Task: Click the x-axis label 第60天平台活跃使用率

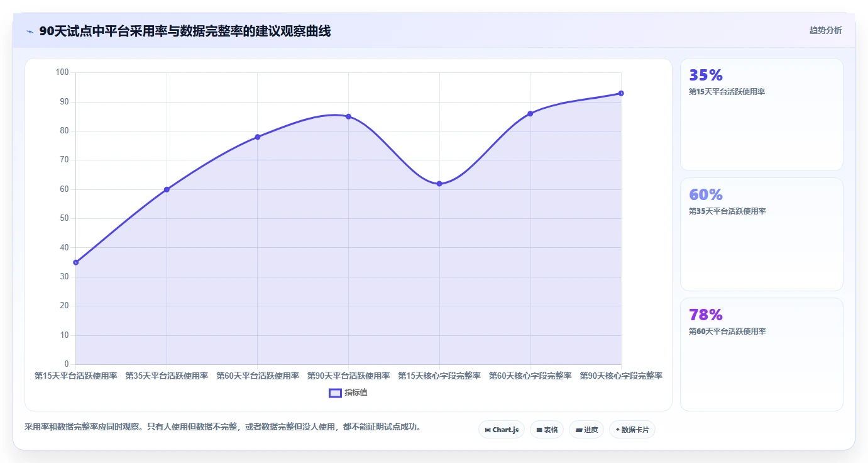Action: coord(257,376)
